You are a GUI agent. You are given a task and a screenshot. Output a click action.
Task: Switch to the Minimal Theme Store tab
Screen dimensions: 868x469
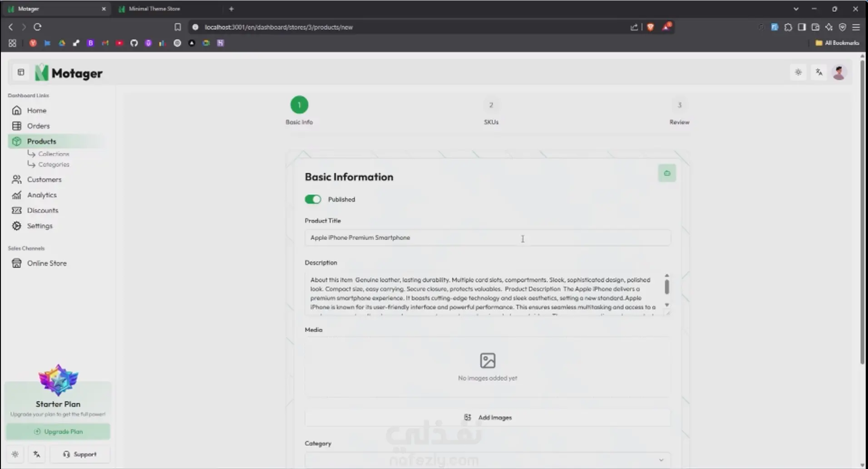(x=168, y=9)
